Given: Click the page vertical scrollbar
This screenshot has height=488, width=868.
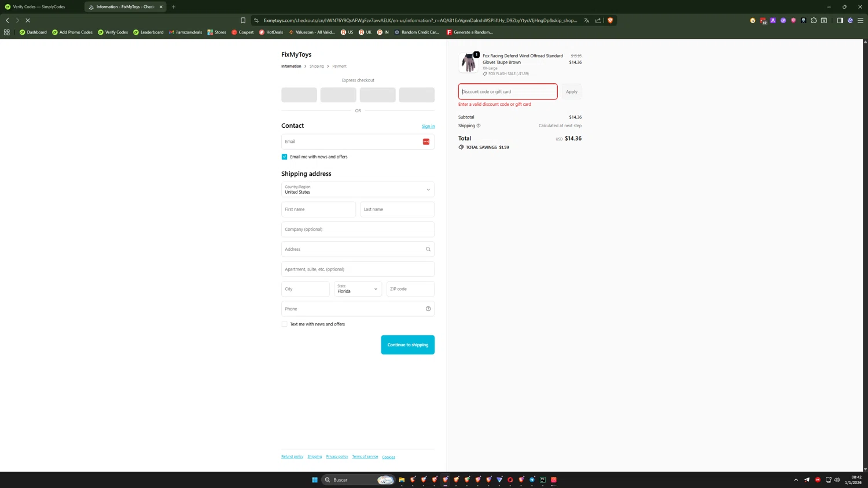Looking at the screenshot, I should [x=865, y=255].
